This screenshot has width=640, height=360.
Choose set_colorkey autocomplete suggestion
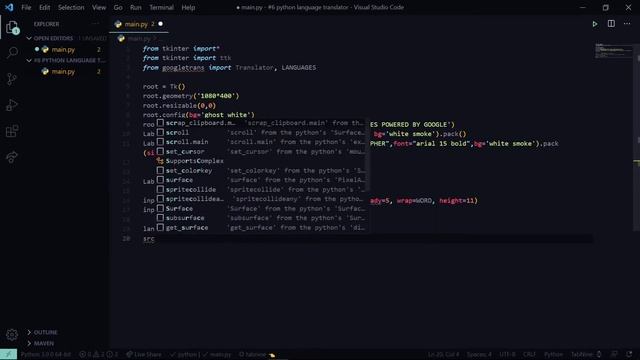tap(261, 171)
